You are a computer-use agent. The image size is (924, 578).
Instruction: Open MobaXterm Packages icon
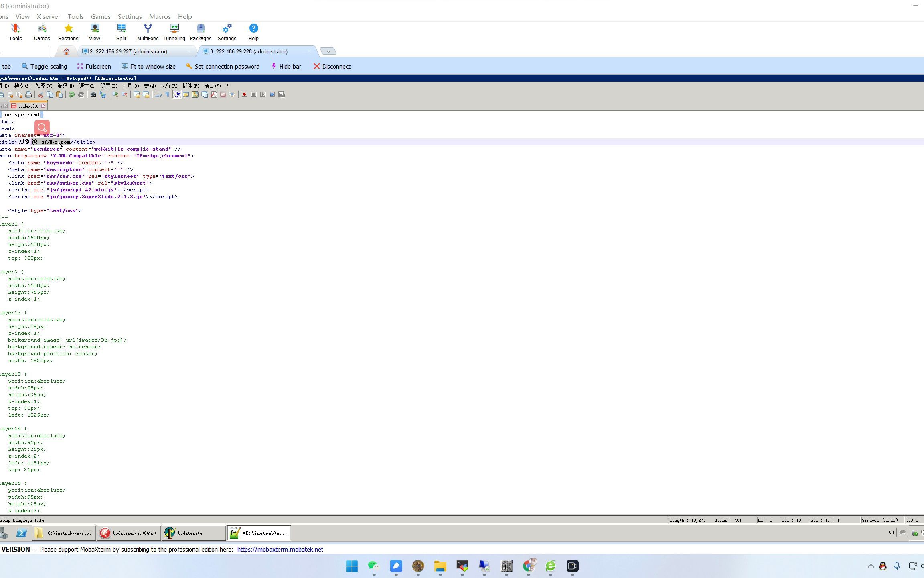click(x=201, y=32)
